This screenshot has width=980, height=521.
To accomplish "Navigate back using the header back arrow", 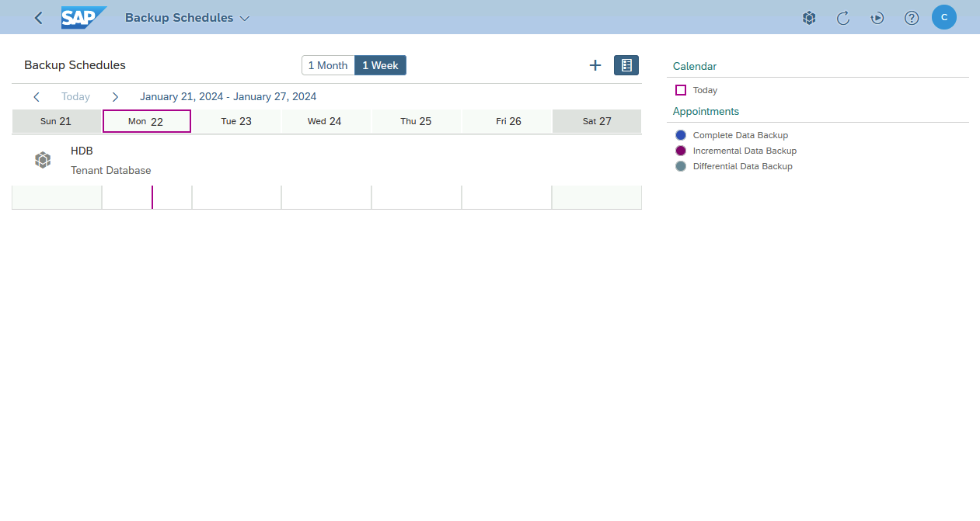I will click(37, 17).
